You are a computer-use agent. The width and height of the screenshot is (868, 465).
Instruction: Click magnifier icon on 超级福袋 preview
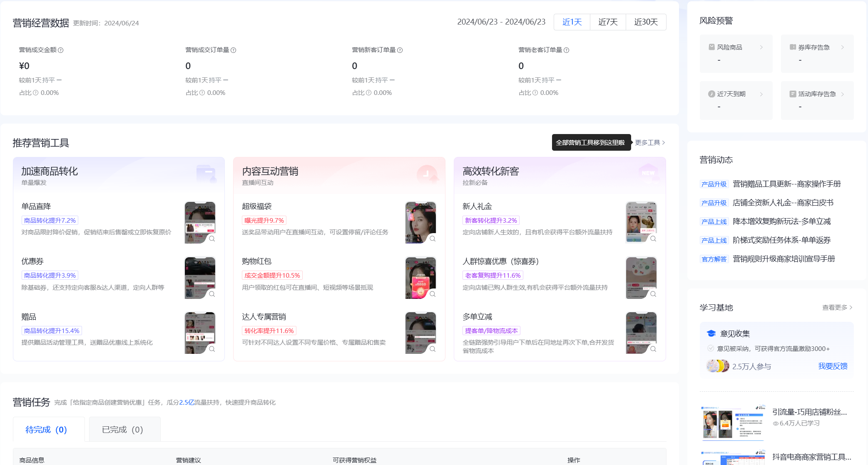tap(433, 239)
